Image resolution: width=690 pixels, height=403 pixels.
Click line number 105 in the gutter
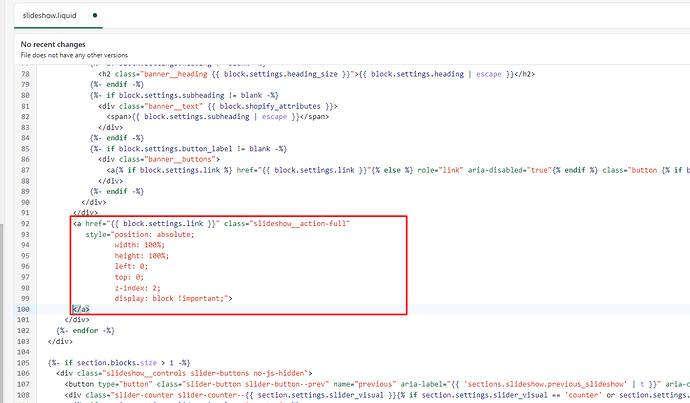(x=23, y=363)
